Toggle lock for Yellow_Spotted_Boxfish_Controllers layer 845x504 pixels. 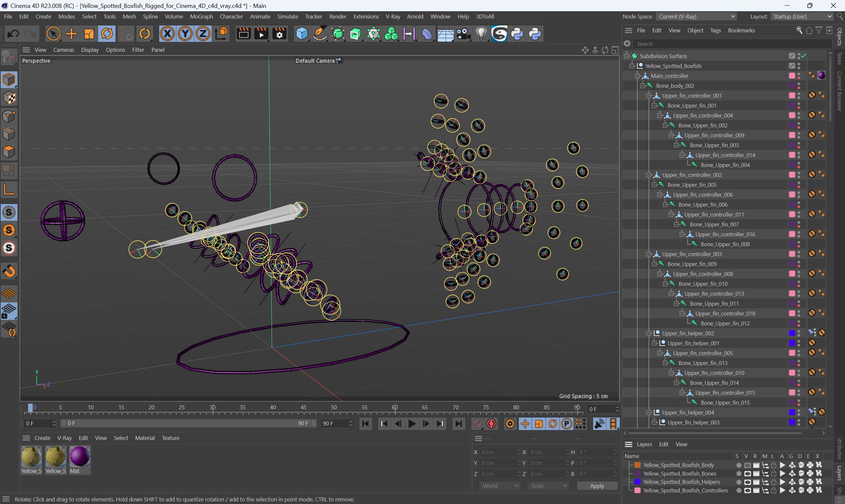774,490
